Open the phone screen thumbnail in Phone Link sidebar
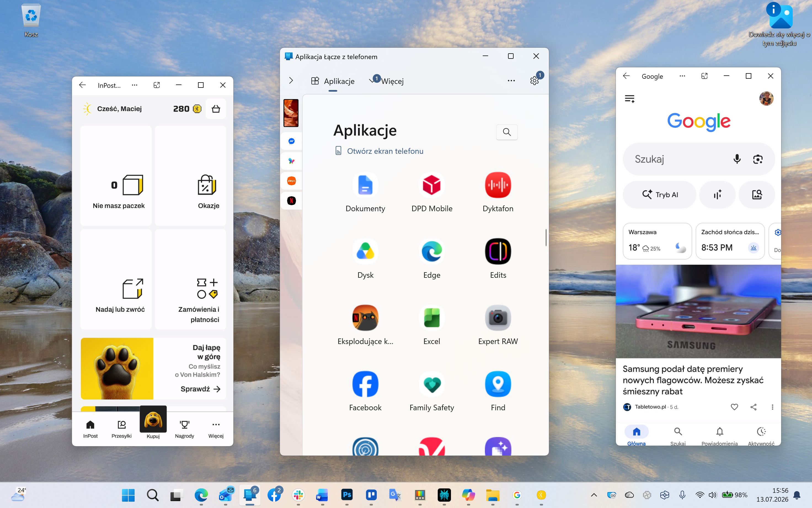The height and width of the screenshot is (508, 812). coord(291,113)
